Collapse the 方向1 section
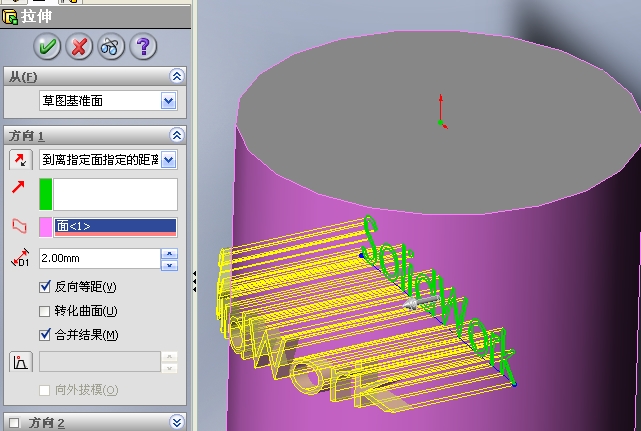This screenshot has width=641, height=431. [x=177, y=135]
